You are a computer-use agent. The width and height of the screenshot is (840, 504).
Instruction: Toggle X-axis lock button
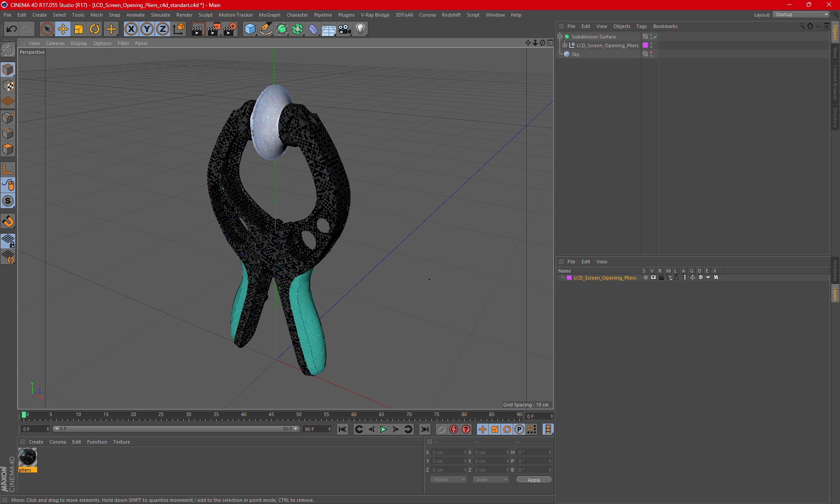(x=131, y=29)
